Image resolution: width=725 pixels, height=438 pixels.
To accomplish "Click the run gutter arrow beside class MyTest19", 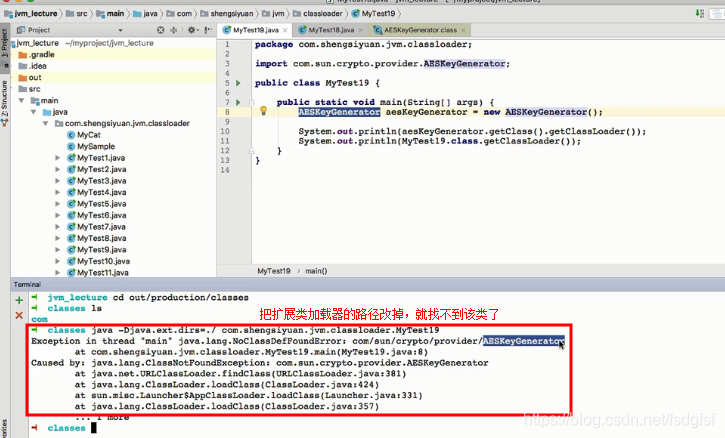I will (x=238, y=83).
